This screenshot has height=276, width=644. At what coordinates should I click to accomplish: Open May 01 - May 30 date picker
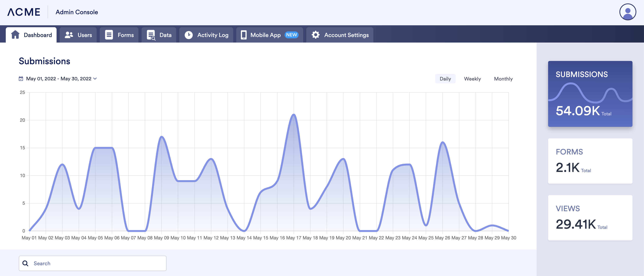point(58,79)
